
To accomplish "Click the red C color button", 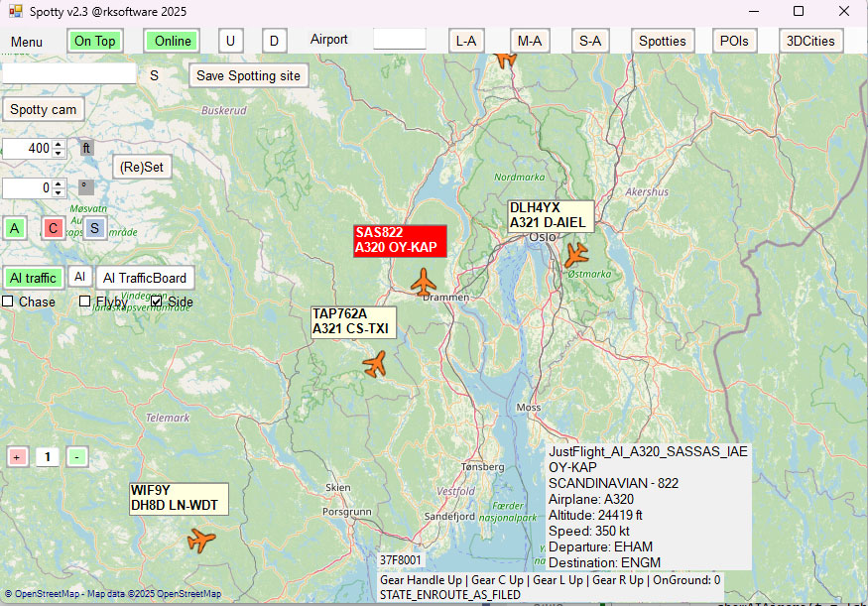I will [x=54, y=228].
